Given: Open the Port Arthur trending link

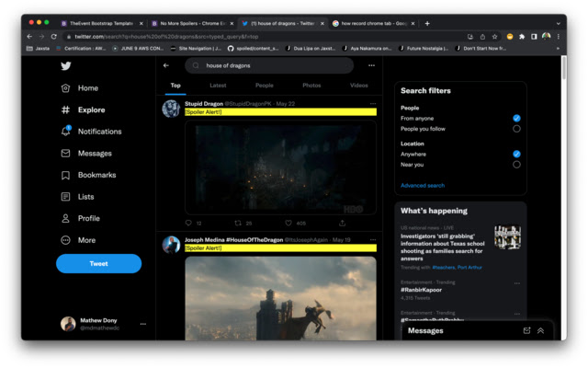Looking at the screenshot, I should 469,268.
